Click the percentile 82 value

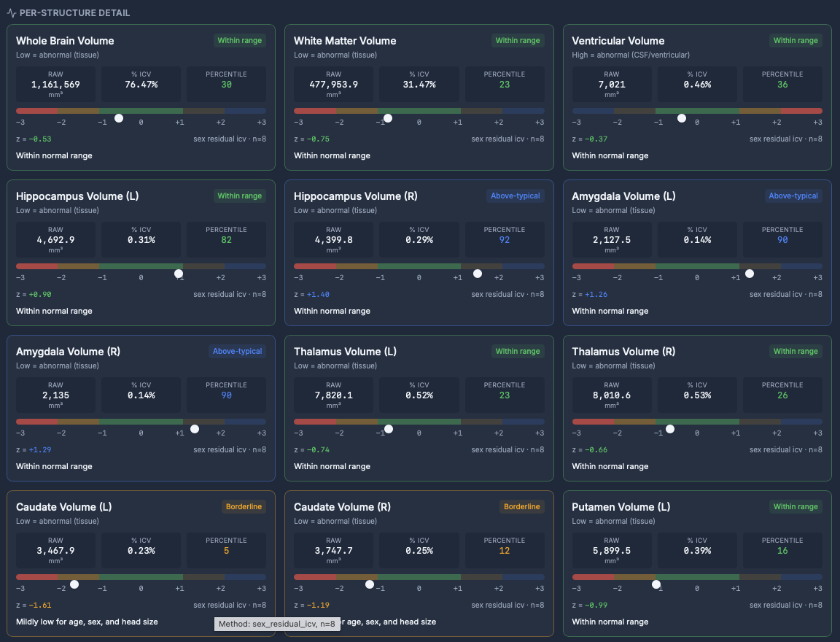click(x=226, y=240)
